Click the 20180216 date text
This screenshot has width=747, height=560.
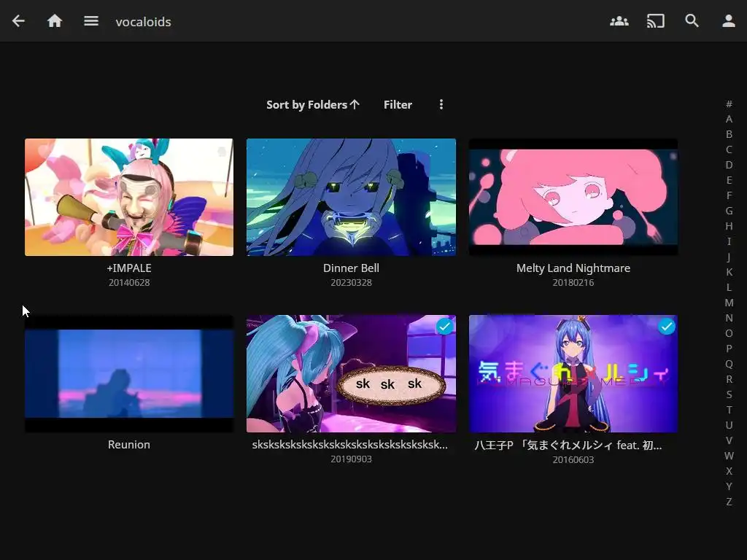(x=573, y=283)
